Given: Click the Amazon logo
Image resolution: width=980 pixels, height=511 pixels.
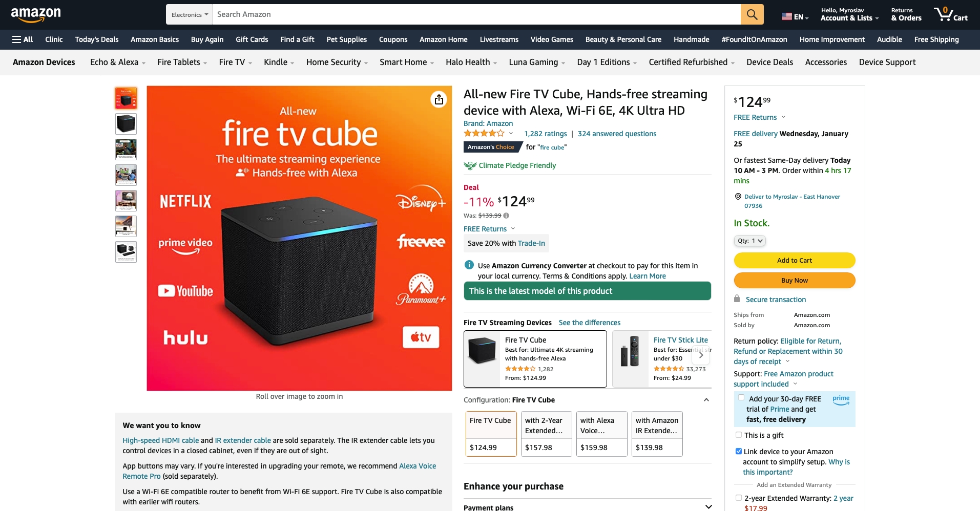Looking at the screenshot, I should point(36,14).
